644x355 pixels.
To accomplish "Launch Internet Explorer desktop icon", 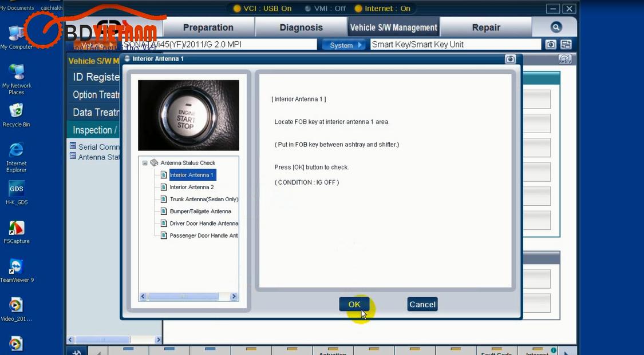I will pyautogui.click(x=17, y=157).
